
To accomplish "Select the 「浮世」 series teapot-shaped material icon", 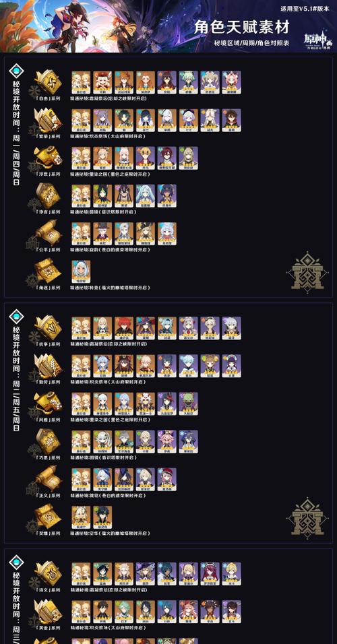I will pyautogui.click(x=48, y=158).
